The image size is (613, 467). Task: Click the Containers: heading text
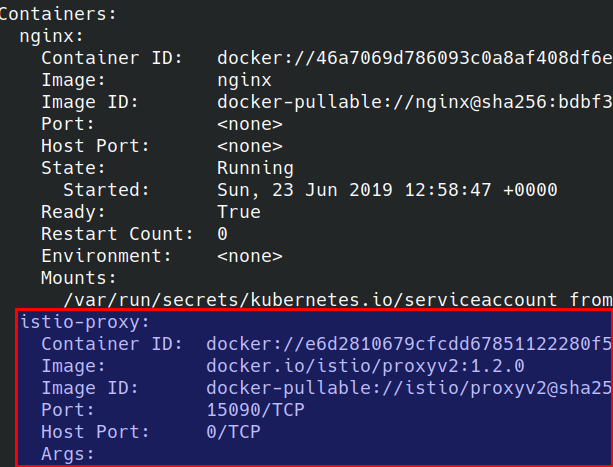coord(58,14)
